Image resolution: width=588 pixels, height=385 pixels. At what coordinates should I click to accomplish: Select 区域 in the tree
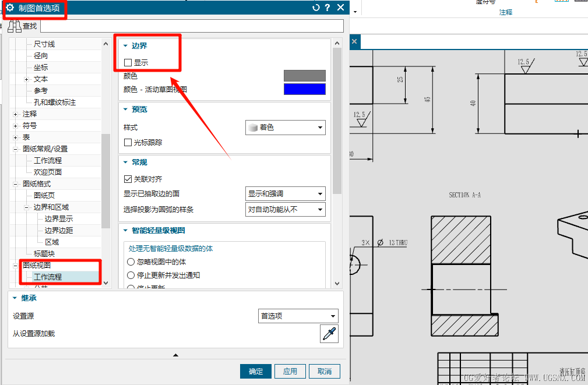tap(52, 242)
